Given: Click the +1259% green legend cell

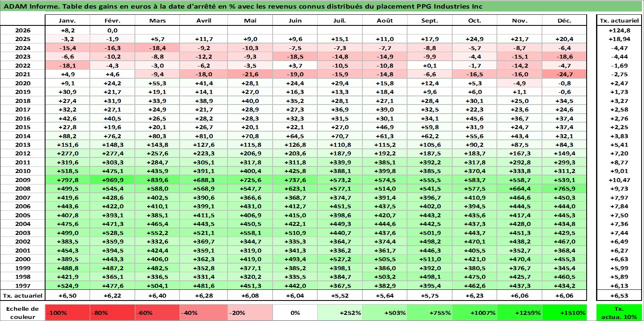Looking at the screenshot, I should pos(520,312).
